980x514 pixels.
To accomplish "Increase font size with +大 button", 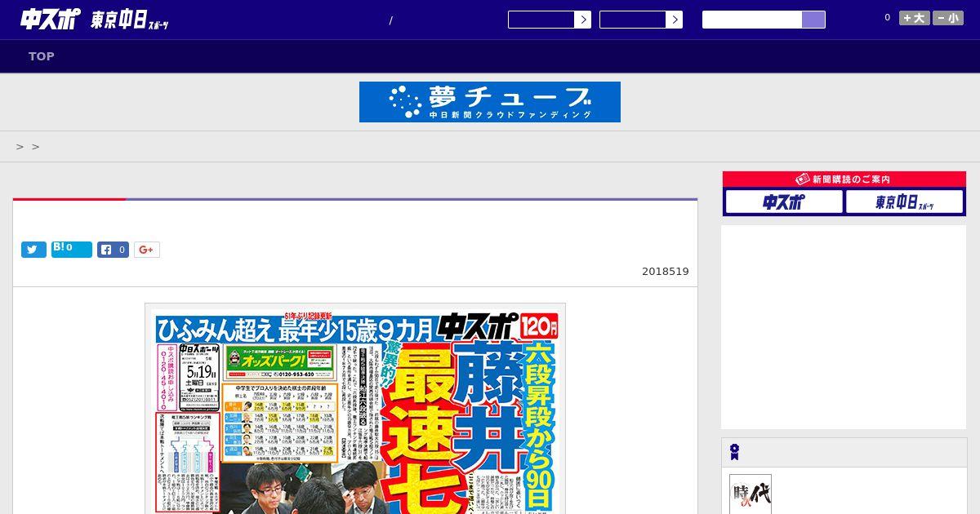I will point(915,18).
